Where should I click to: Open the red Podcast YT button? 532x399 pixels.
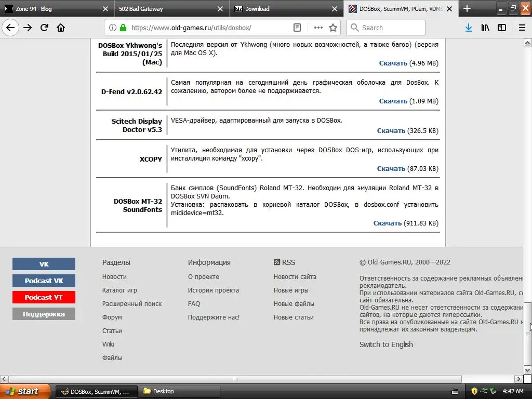(x=44, y=297)
